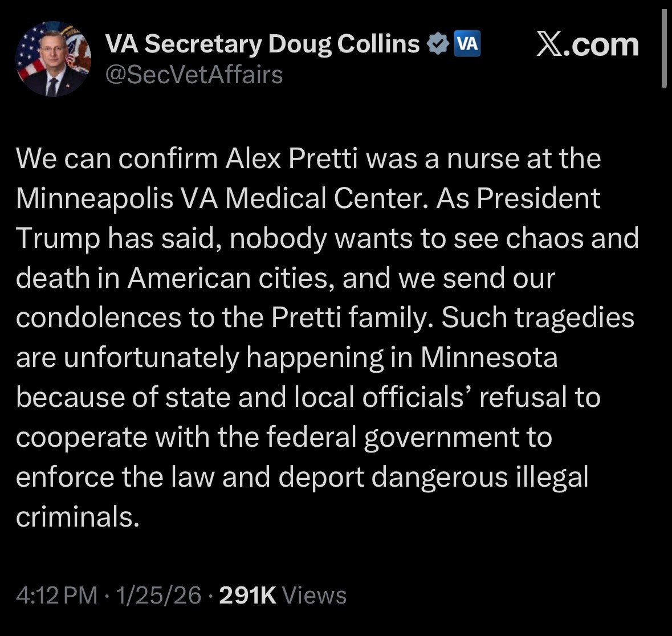
Task: Click the word "Minnesota" in the post
Action: tap(489, 358)
